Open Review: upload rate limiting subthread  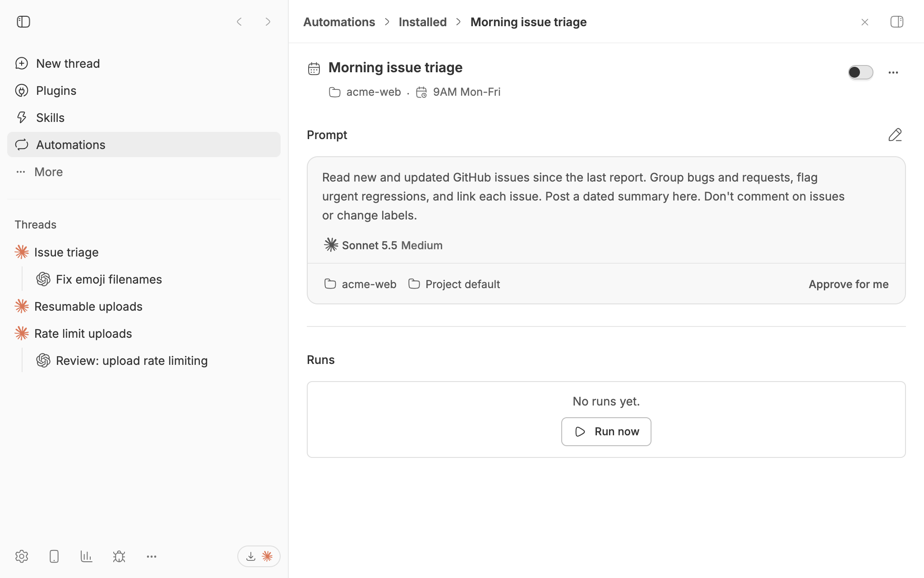(132, 360)
